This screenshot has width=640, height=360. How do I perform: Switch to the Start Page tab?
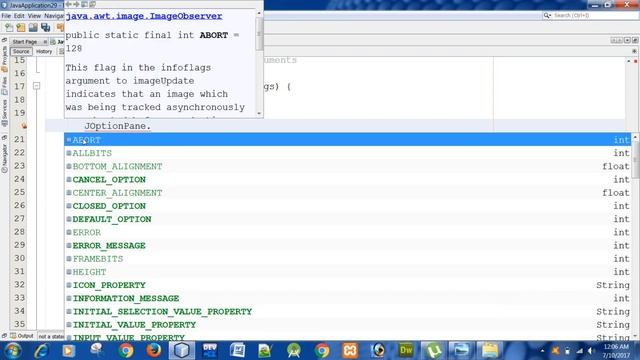[25, 42]
